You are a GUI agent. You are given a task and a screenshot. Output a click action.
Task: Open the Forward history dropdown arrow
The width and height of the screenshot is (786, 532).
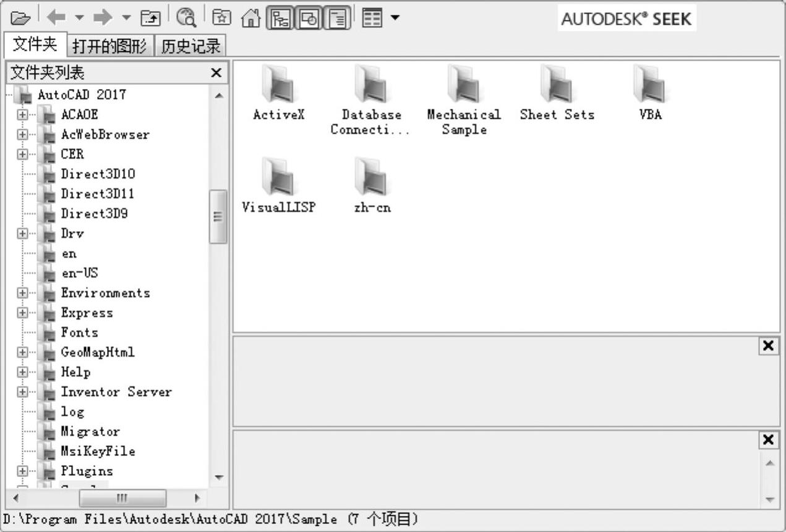click(126, 18)
